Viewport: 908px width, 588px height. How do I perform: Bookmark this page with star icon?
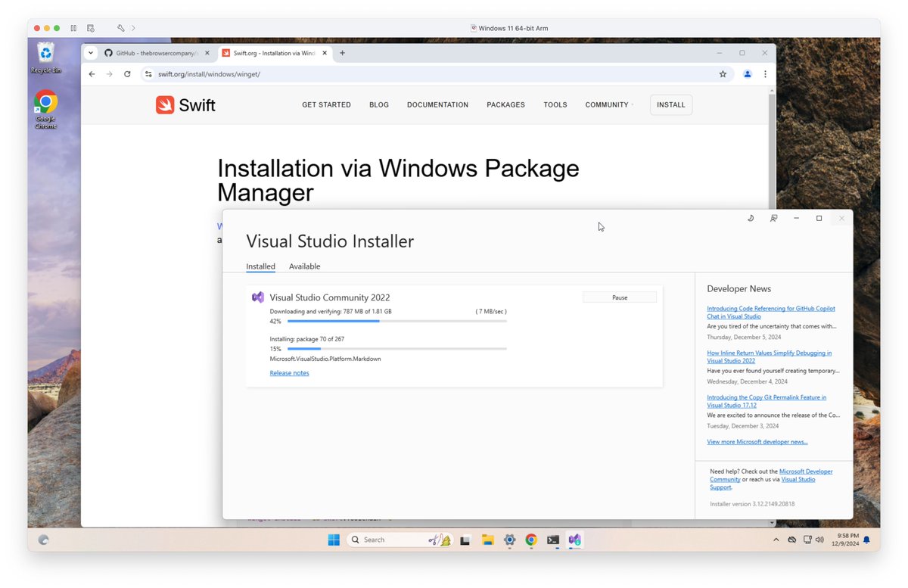click(723, 74)
